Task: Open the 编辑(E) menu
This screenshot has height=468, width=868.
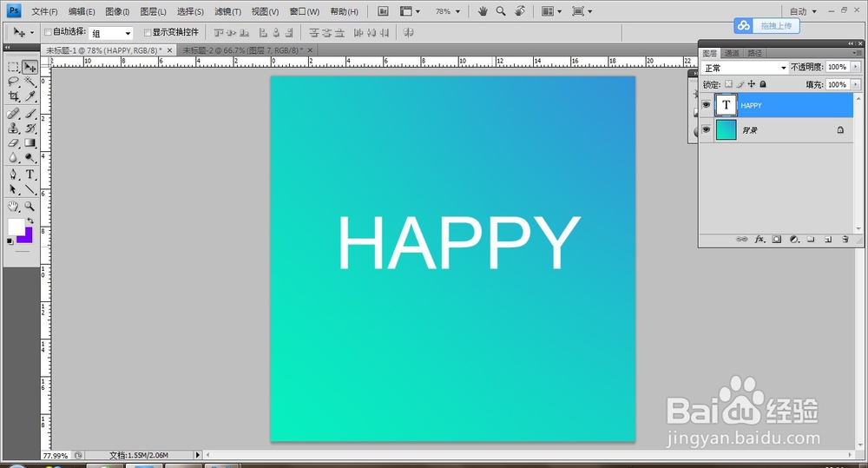Action: [x=82, y=11]
